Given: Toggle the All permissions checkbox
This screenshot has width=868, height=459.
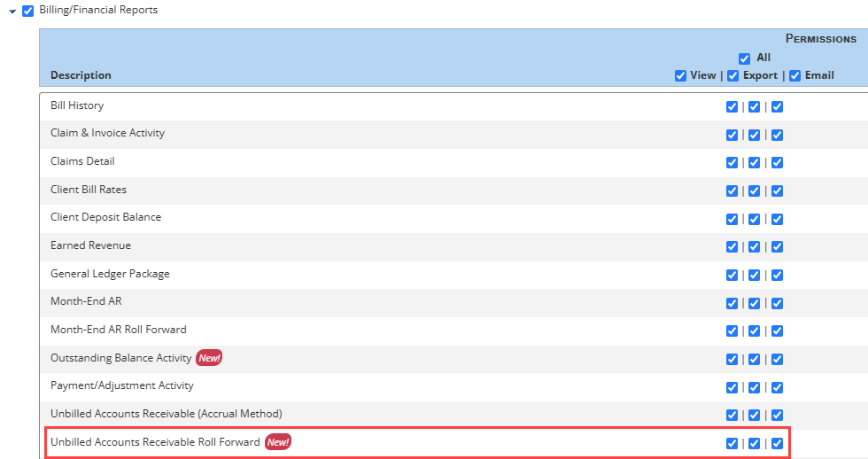Looking at the screenshot, I should [x=744, y=58].
